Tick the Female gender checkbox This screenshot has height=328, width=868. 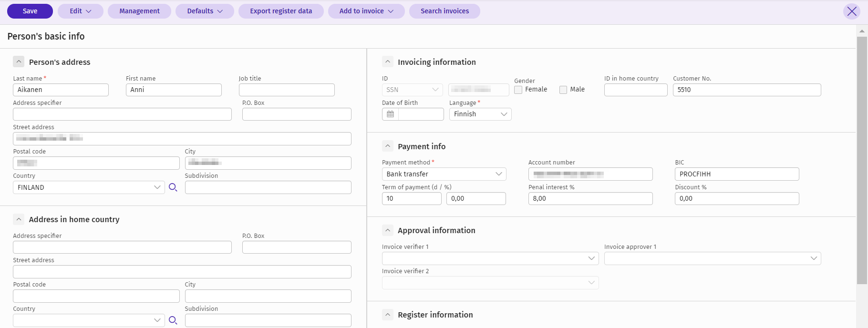pos(518,90)
